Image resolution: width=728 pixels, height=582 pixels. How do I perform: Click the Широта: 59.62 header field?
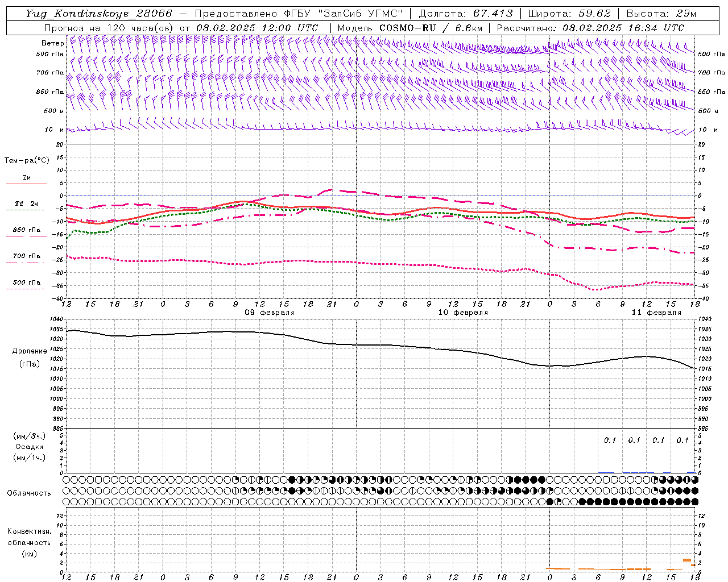pos(570,14)
